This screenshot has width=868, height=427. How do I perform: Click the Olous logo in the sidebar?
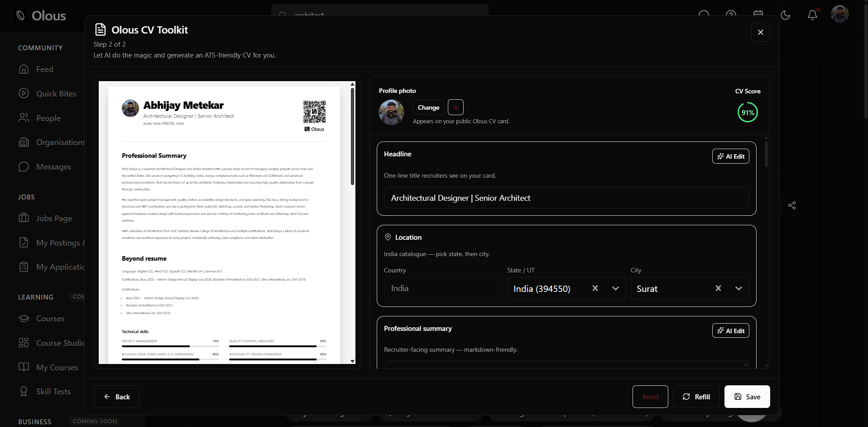41,16
